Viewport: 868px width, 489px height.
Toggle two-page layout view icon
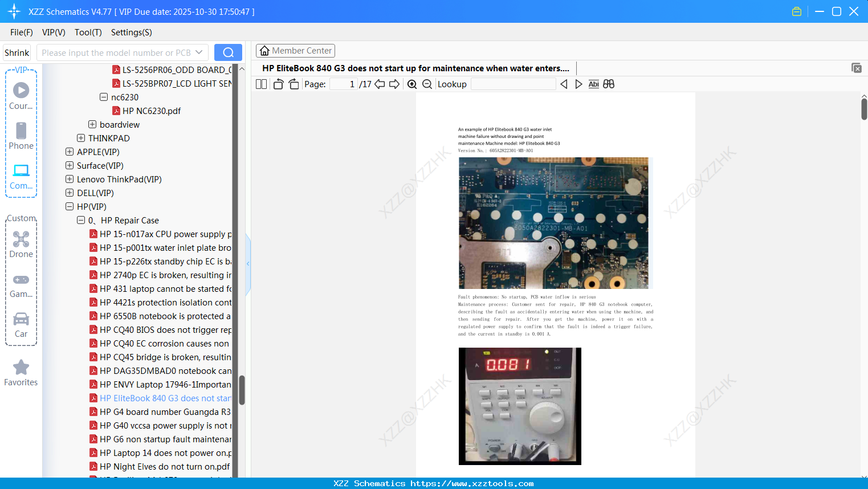point(261,84)
